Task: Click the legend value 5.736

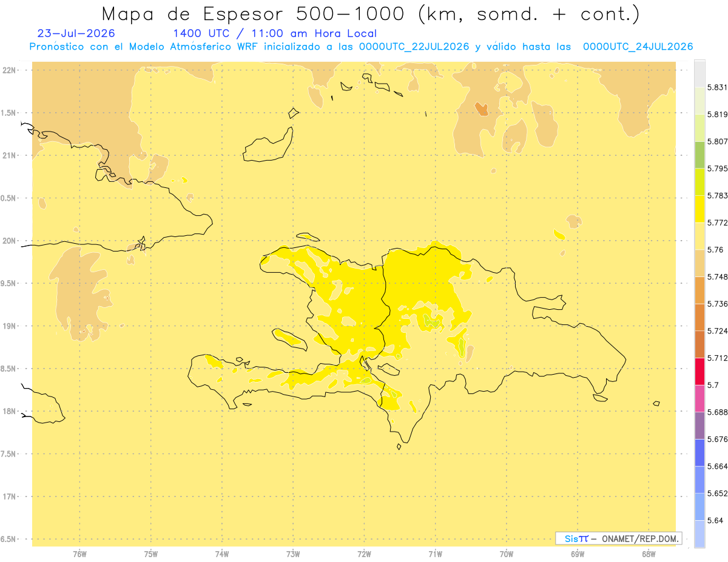Action: [x=718, y=304]
